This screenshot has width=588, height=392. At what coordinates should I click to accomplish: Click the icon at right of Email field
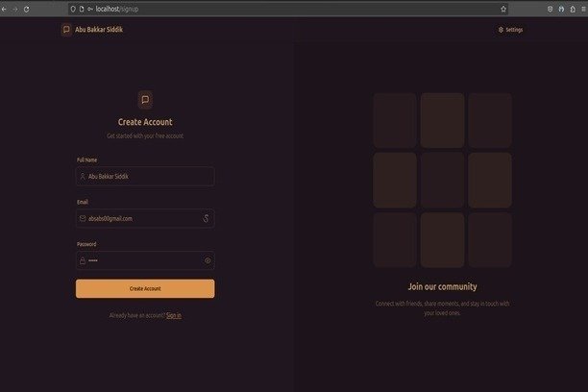(206, 218)
